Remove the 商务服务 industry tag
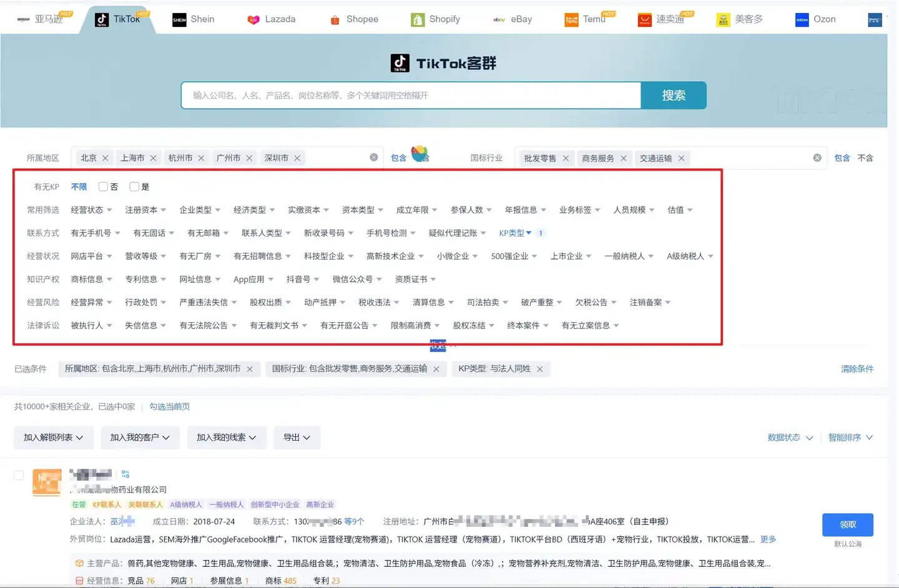Image resolution: width=899 pixels, height=588 pixels. coord(623,158)
